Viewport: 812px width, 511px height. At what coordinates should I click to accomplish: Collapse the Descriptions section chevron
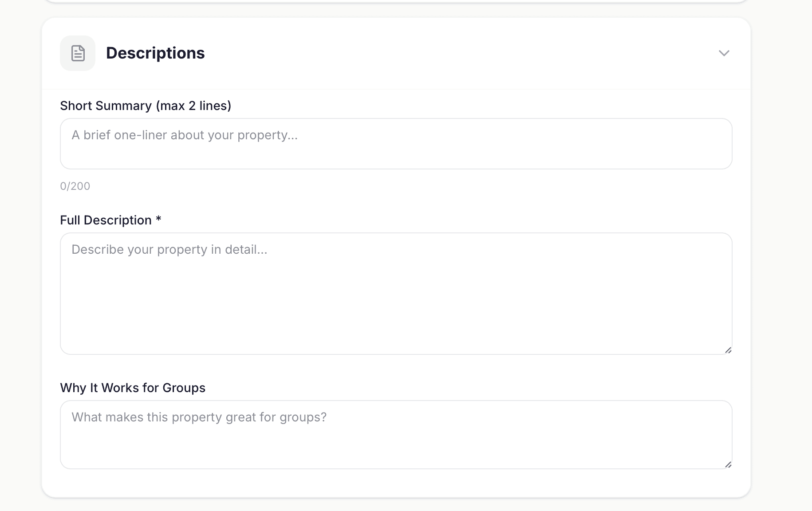point(724,53)
